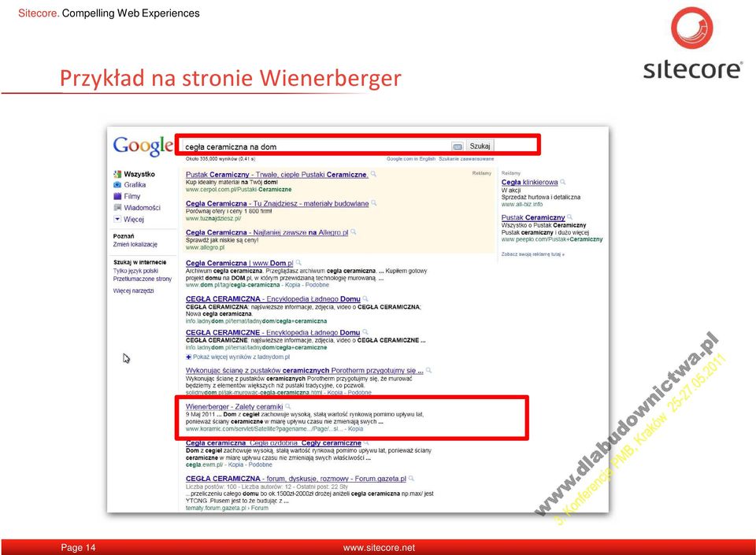
Task: Open Cegła Ceramiczna www.Dom.pl result
Action: click(239, 263)
